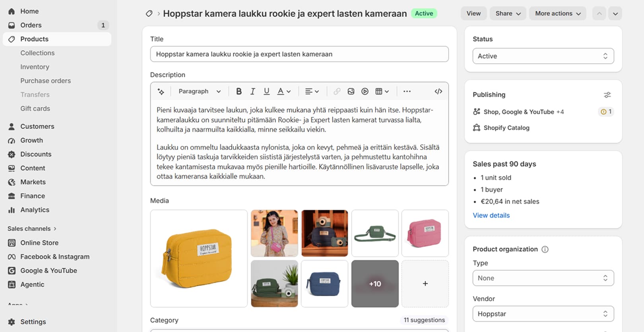The image size is (644, 332).
Task: Open the Paragraph style dropdown
Action: [200, 91]
